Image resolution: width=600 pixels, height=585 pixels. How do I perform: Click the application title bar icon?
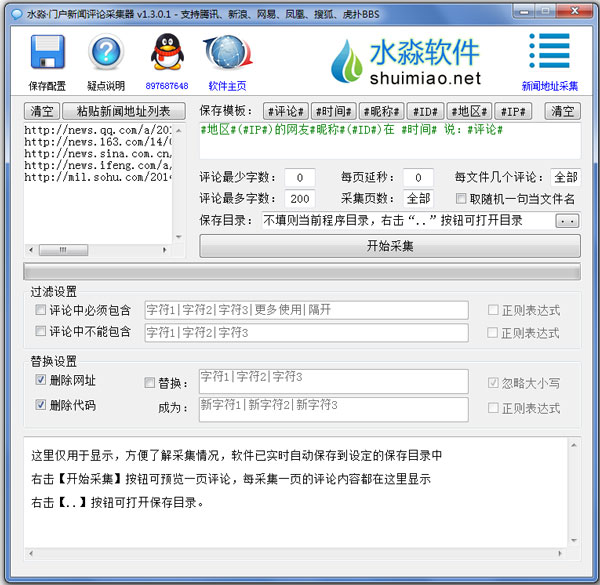click(16, 15)
